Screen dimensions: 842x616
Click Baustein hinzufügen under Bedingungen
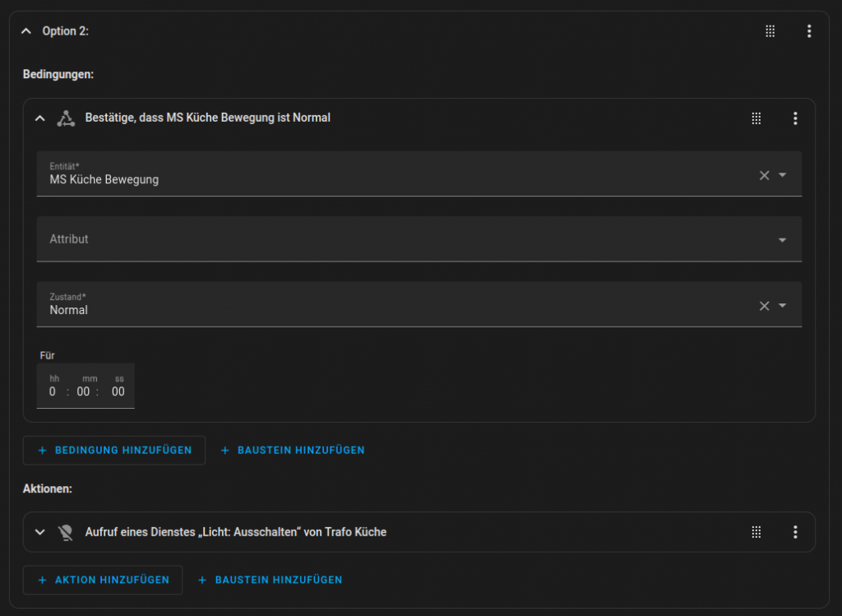click(x=293, y=451)
